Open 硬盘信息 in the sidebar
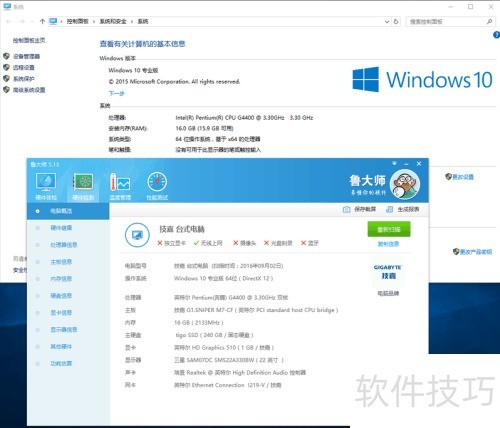Viewport: 500px width, 428px height. [61, 296]
